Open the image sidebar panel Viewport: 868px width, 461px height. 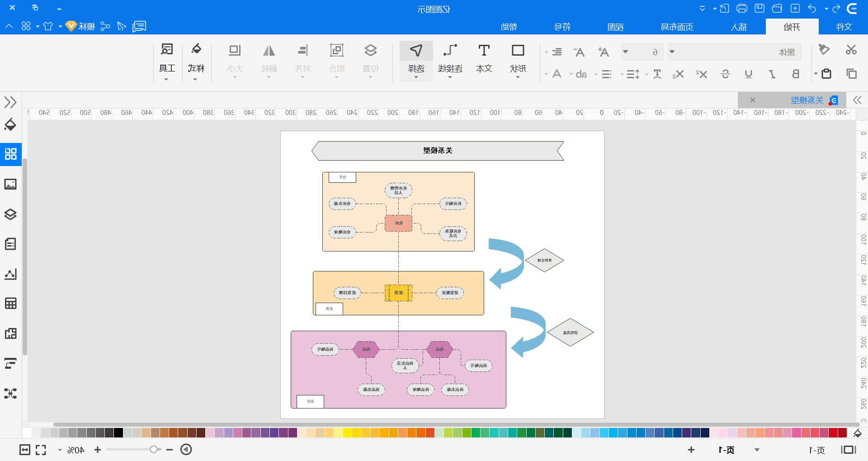point(10,184)
